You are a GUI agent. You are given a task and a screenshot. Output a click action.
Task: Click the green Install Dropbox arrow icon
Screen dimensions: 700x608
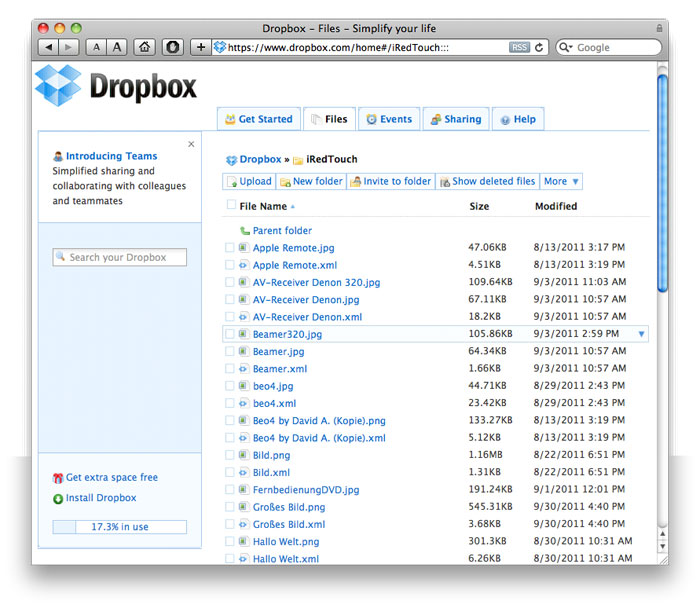tap(58, 499)
